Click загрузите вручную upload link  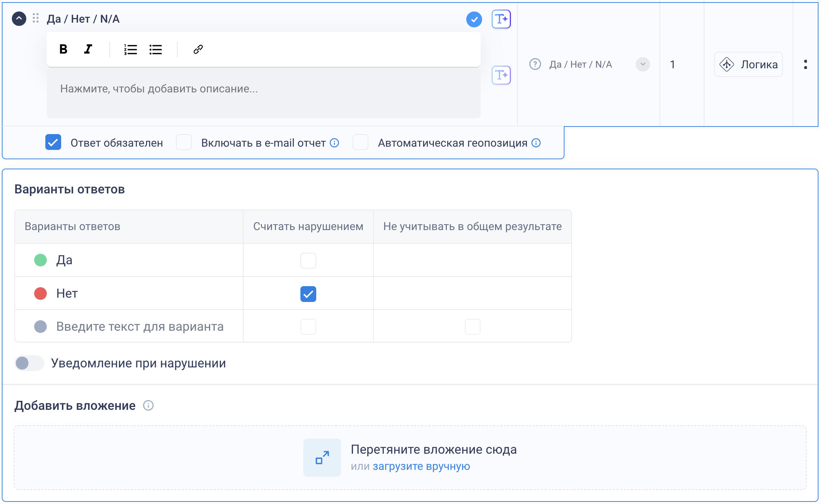(421, 466)
